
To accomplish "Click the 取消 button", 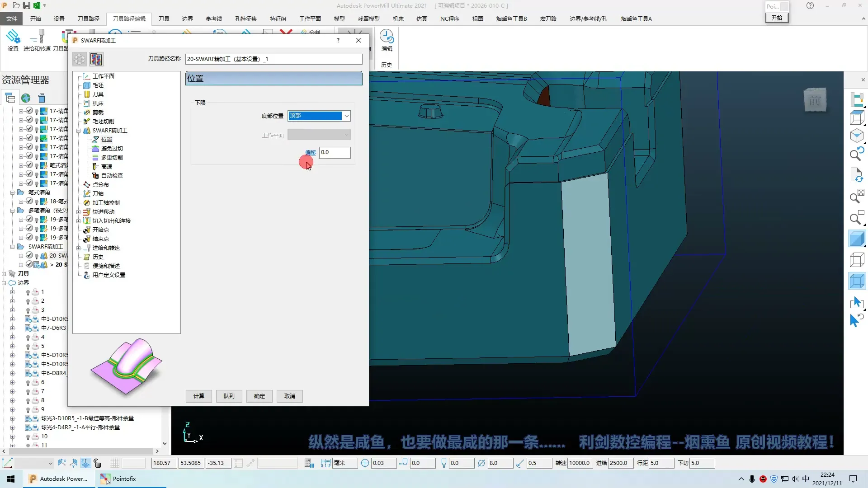I will 289,396.
